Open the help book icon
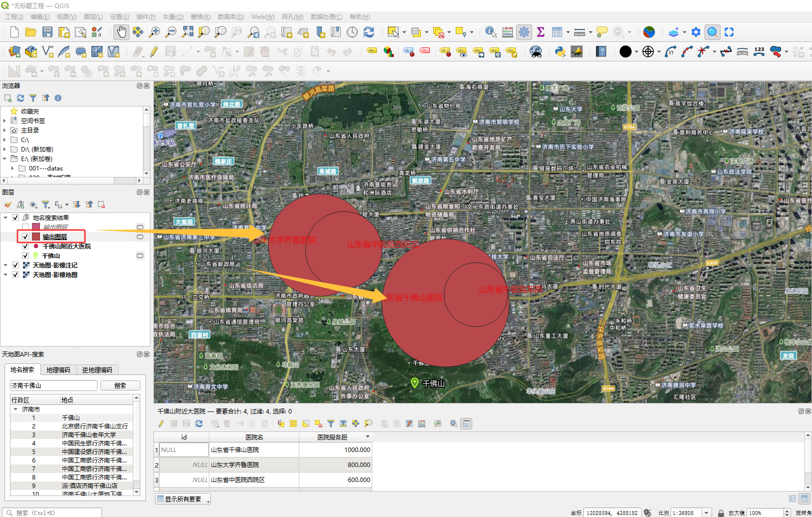The image size is (812, 517). click(601, 51)
